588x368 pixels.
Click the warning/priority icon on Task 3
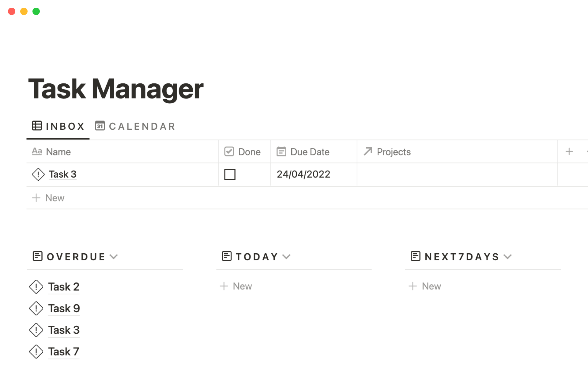(38, 174)
